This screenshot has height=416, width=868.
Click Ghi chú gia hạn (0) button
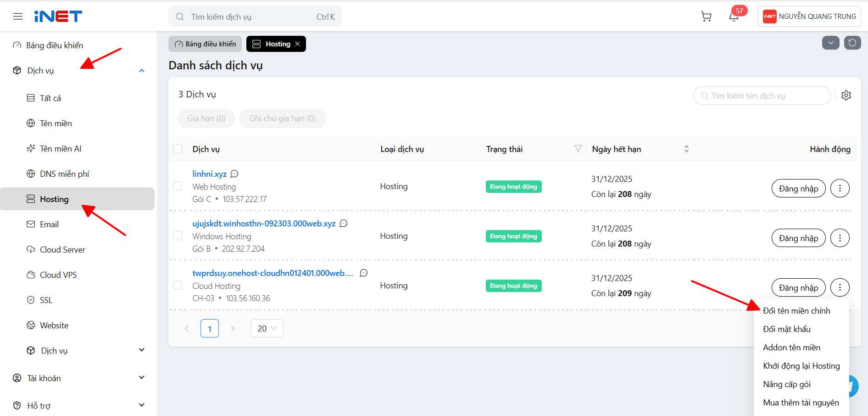click(283, 118)
